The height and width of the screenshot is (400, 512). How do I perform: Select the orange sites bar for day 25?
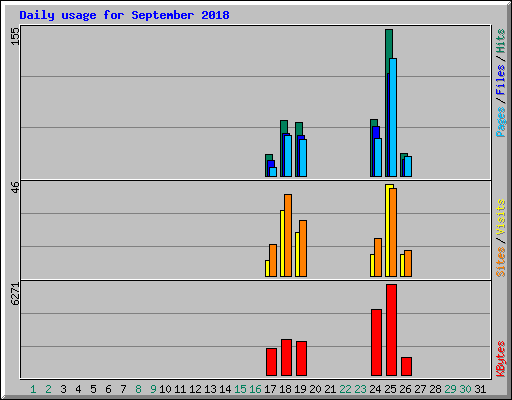(394, 232)
